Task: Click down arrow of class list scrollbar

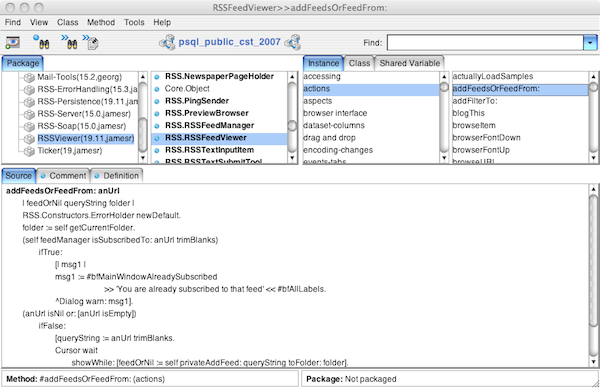Action: click(x=292, y=158)
